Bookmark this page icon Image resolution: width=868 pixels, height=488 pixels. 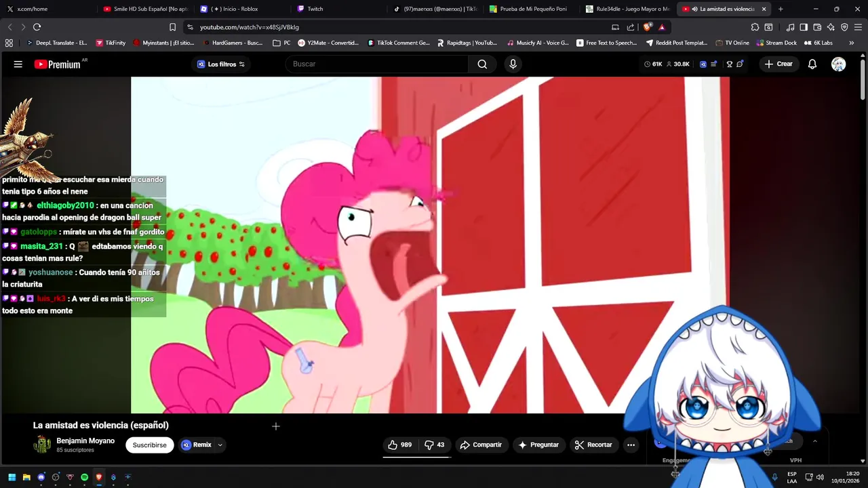coord(172,27)
